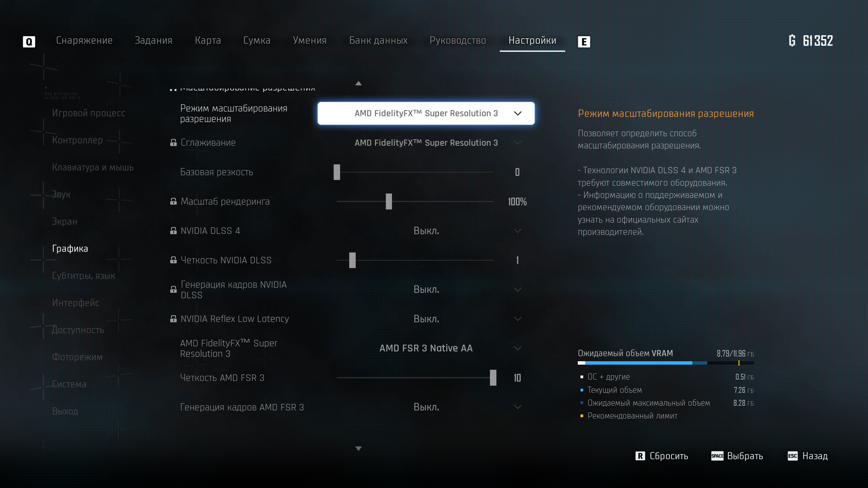Expand the AMD FSR 3 Native AA dropdown

coord(426,348)
